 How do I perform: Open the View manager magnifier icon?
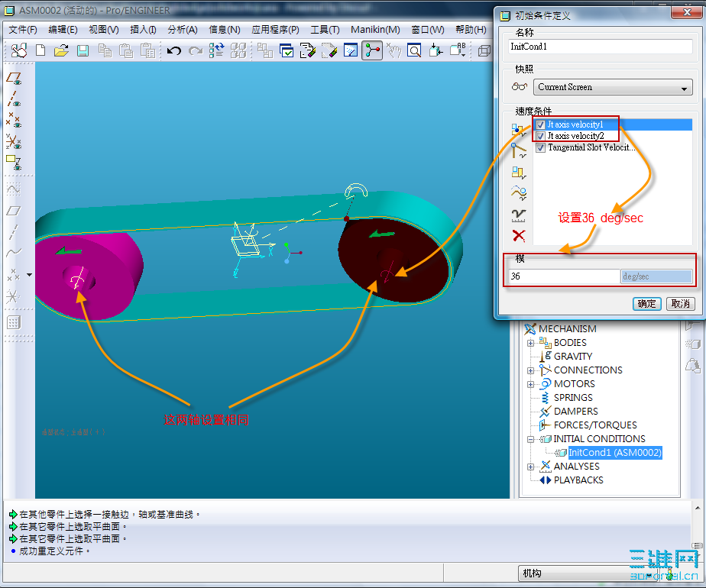[414, 50]
